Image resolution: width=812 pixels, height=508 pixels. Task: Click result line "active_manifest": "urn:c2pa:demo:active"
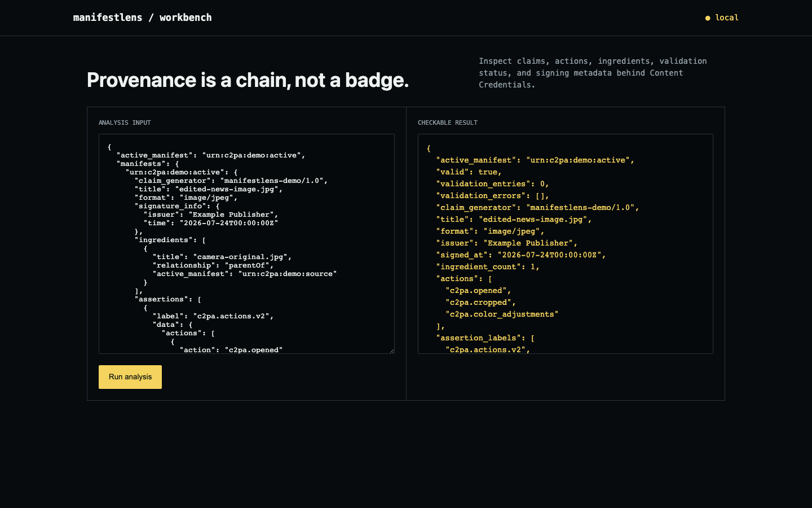pyautogui.click(x=535, y=160)
